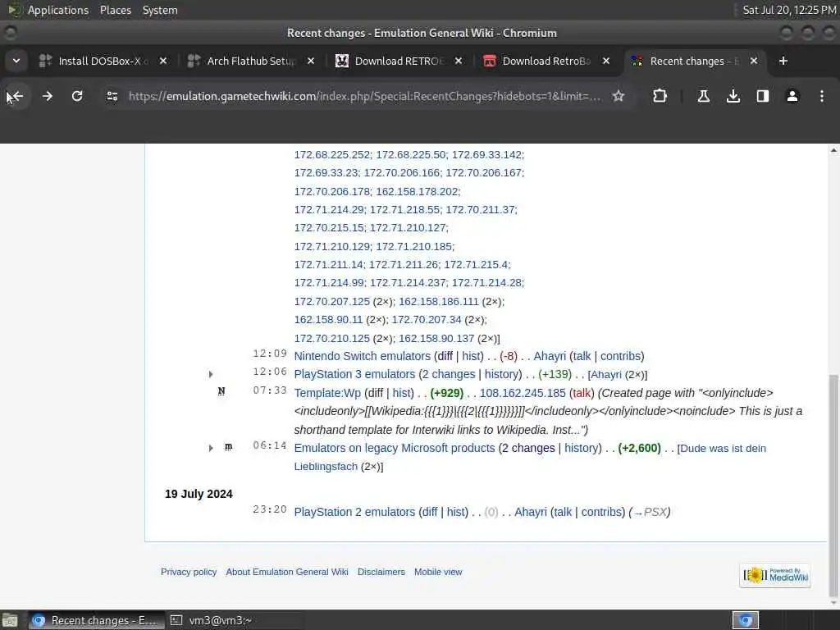Screen dimensions: 840x630
Task: Select the Recent changes tab
Action: [694, 61]
